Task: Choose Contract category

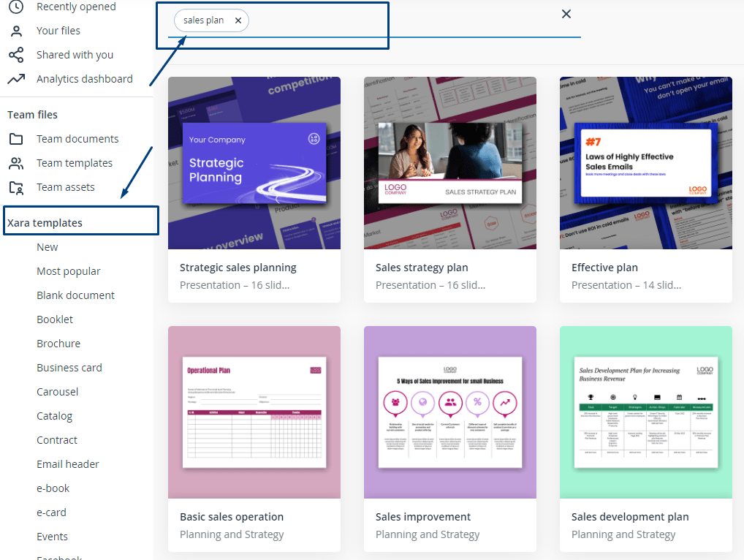Action: (57, 440)
